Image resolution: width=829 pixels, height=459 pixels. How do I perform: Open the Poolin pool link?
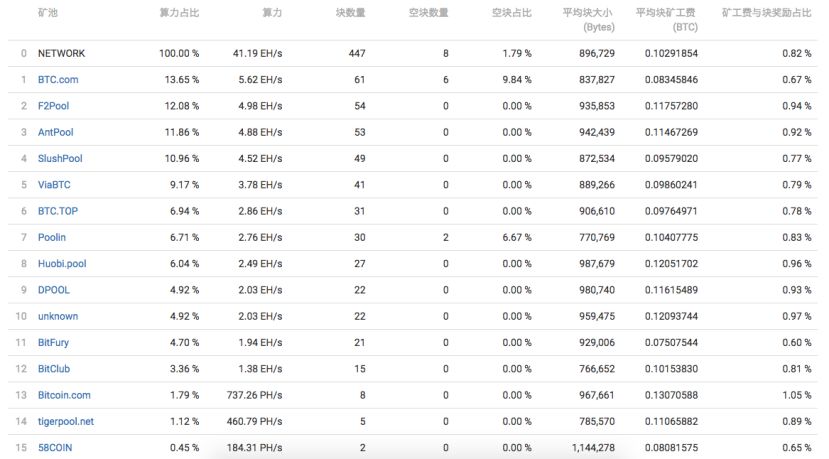(x=53, y=237)
